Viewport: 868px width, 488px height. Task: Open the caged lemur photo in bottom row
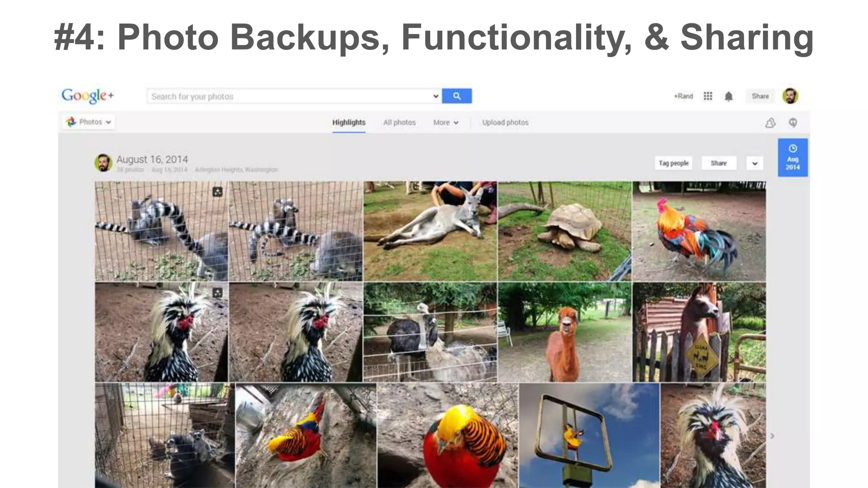(164, 435)
